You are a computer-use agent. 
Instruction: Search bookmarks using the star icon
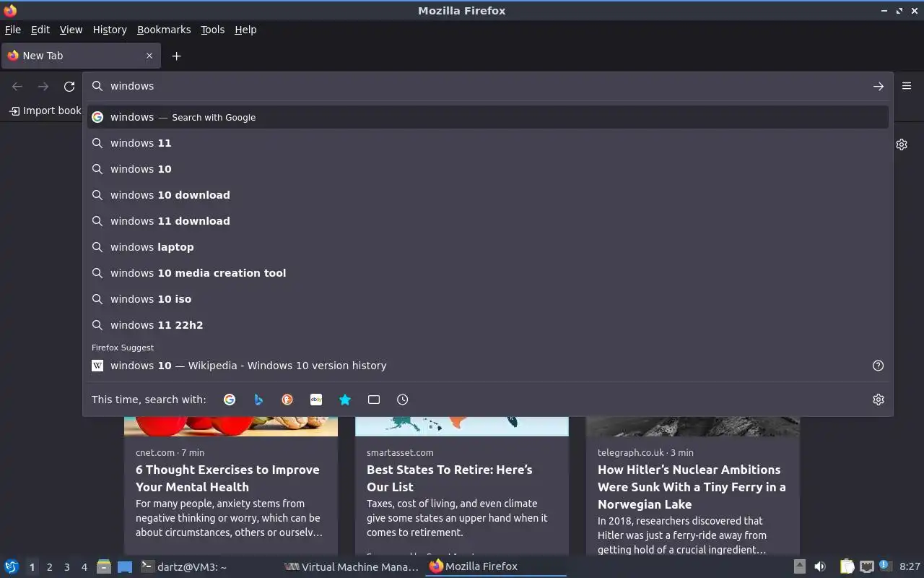tap(345, 400)
